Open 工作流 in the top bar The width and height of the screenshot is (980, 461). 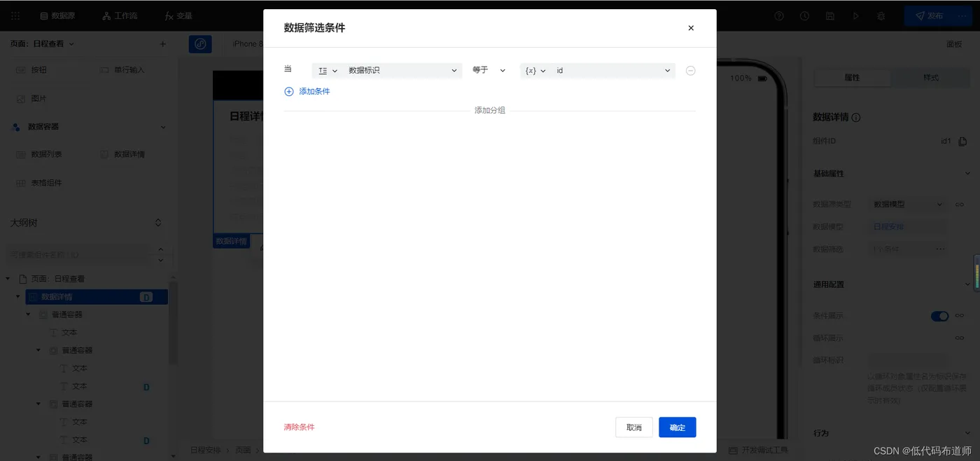pos(119,15)
